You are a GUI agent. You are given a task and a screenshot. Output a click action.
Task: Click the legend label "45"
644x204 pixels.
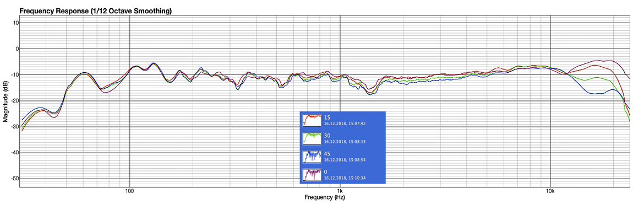coord(327,154)
